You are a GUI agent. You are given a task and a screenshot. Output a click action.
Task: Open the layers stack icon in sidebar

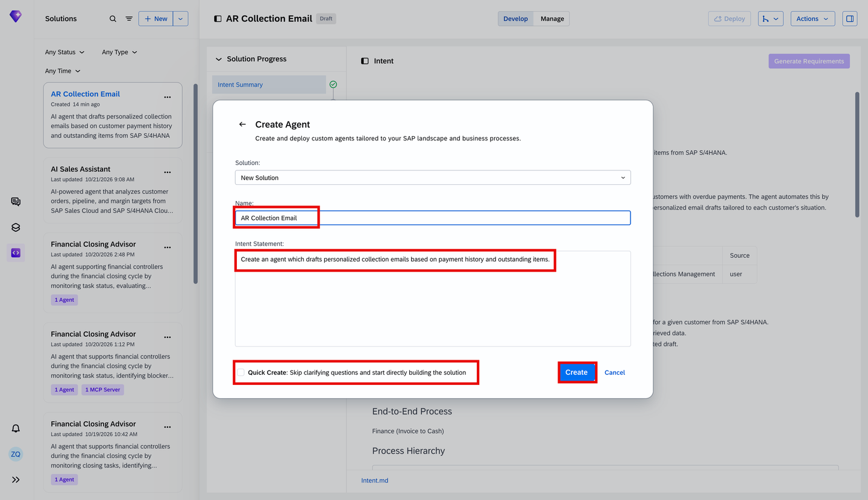16,228
